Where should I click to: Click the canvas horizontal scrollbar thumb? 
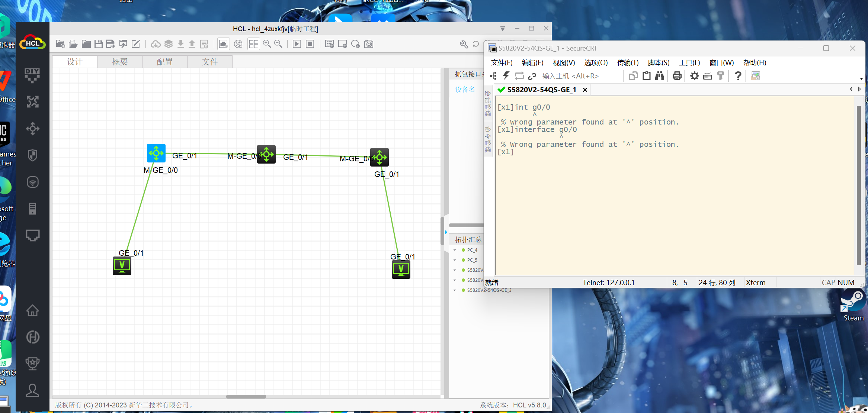coord(246,396)
